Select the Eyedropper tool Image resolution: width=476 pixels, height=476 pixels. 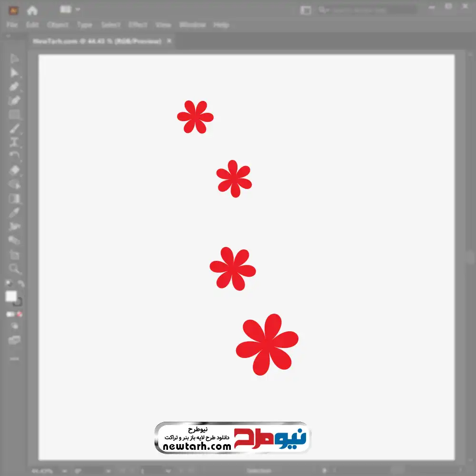(14, 212)
